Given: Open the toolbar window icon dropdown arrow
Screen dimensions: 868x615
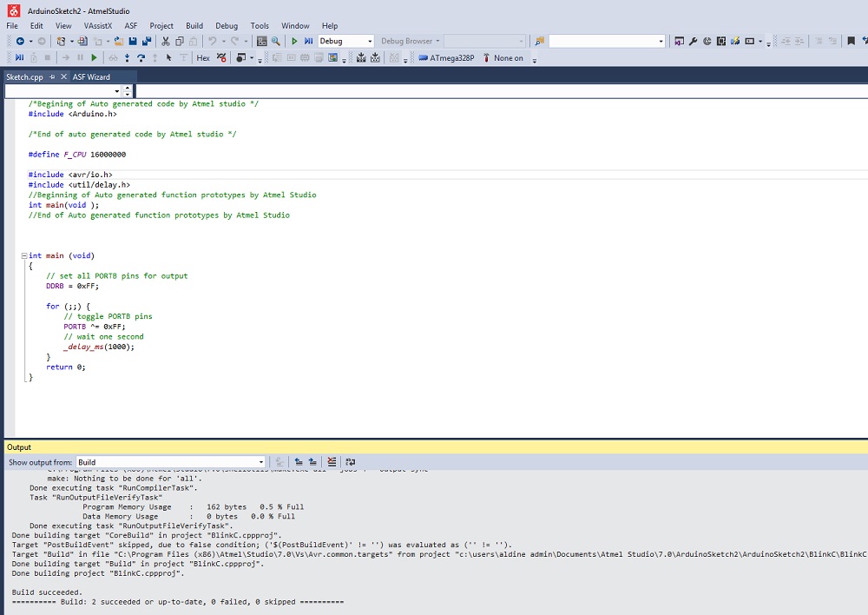Looking at the screenshot, I should (760, 41).
